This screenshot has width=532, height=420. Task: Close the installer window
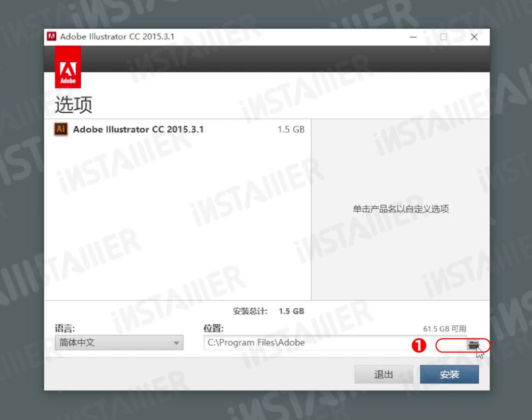[x=474, y=36]
